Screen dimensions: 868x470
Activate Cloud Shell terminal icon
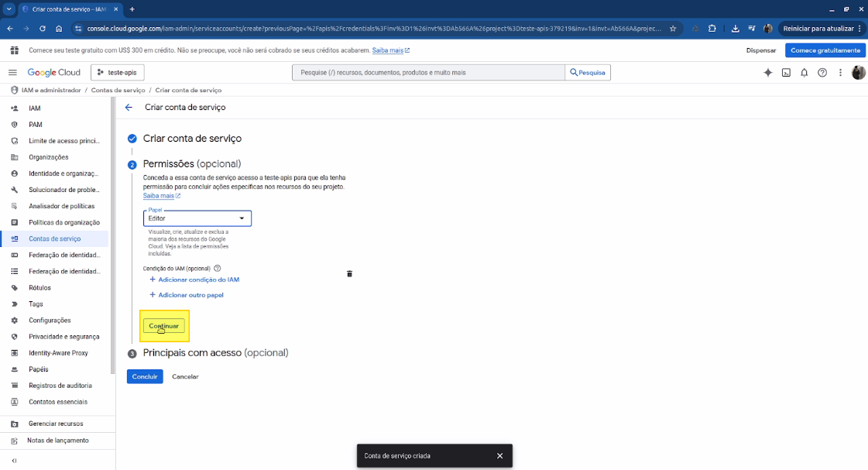pyautogui.click(x=786, y=73)
